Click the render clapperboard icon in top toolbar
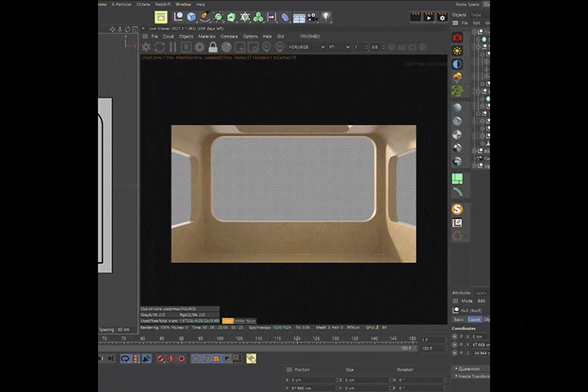The height and width of the screenshot is (392, 588). click(x=415, y=16)
